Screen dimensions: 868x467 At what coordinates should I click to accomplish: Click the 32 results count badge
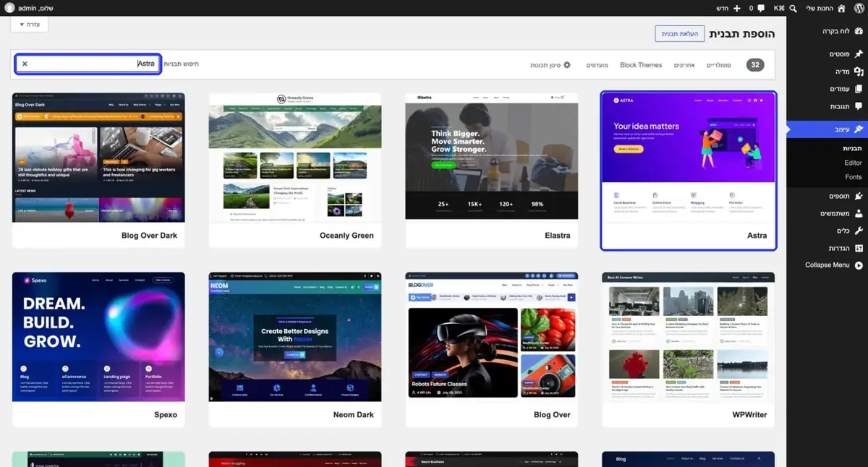755,65
